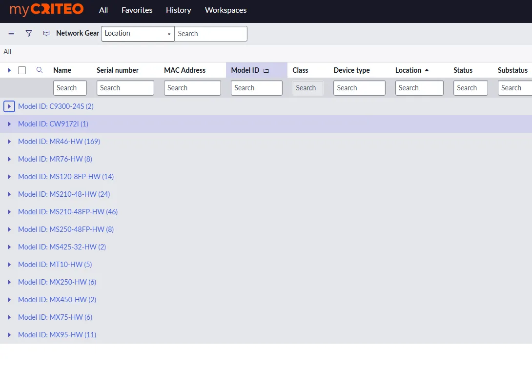Open the Model ID: MS120-8FP-HW (14) link
532x392 pixels.
pyautogui.click(x=66, y=177)
